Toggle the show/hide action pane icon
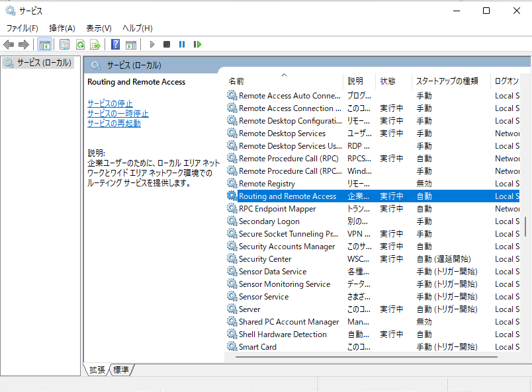The image size is (532, 392). coord(131,44)
